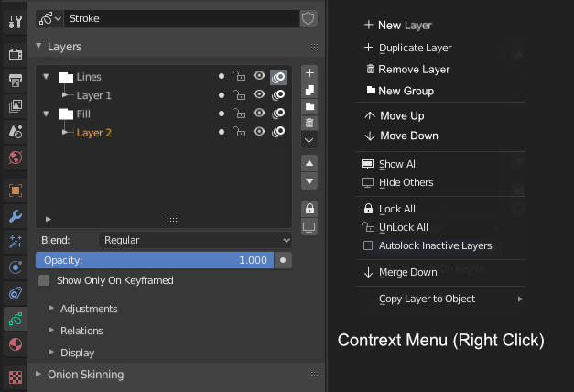Toggle visibility eye of Layer 2
The height and width of the screenshot is (392, 574).
[x=259, y=131]
